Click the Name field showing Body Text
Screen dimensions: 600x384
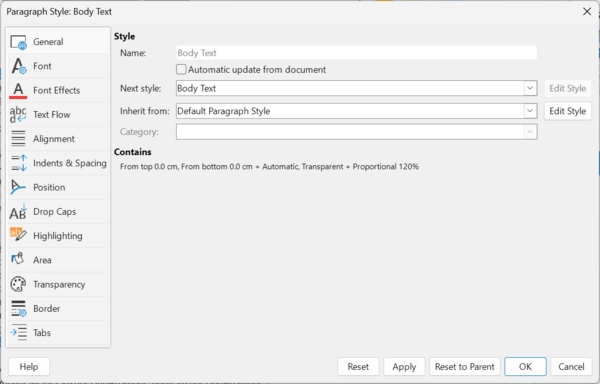(x=356, y=53)
